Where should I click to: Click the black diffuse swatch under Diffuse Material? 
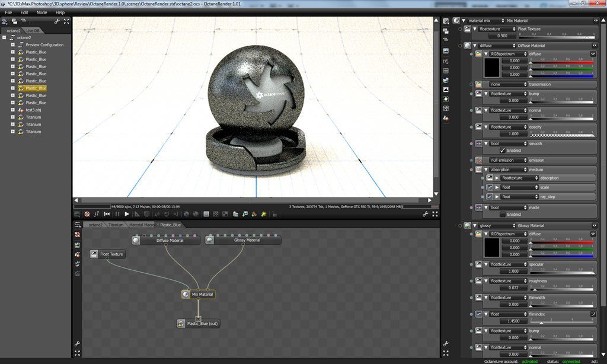point(491,68)
